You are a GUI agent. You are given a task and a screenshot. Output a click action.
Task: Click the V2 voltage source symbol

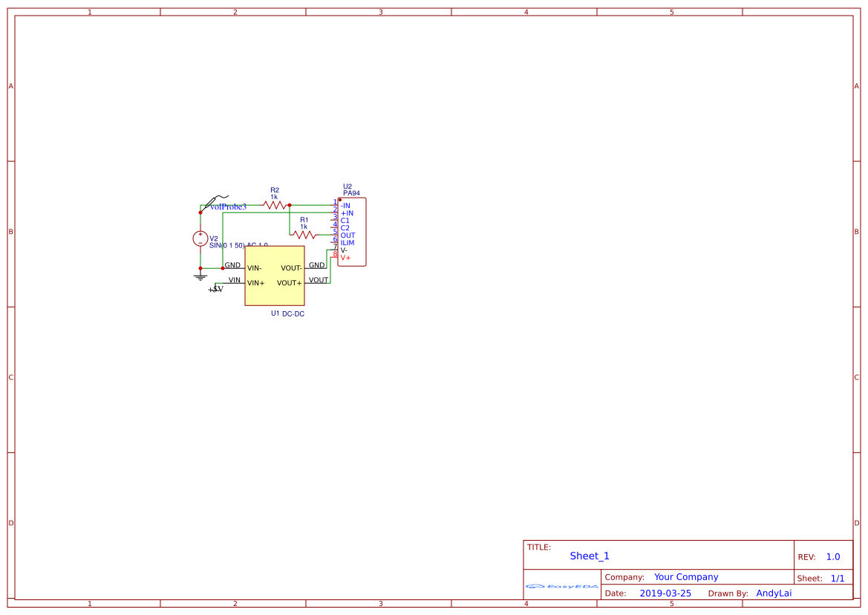[x=200, y=238]
